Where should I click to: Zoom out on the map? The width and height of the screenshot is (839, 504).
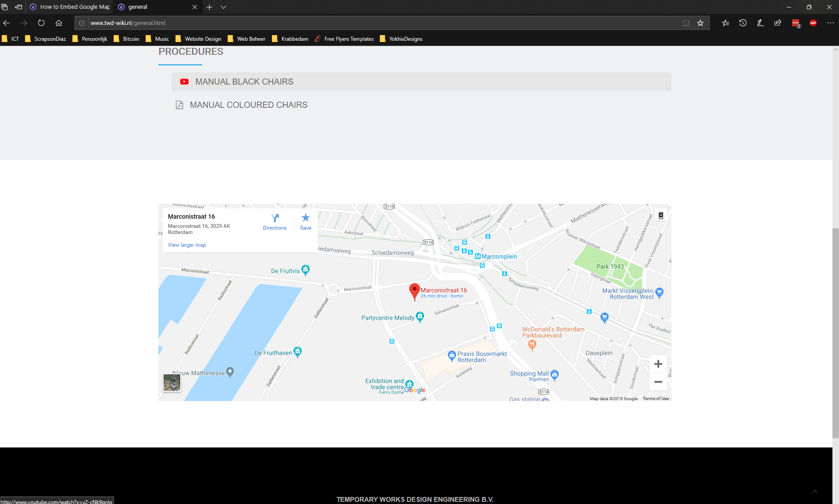point(658,382)
